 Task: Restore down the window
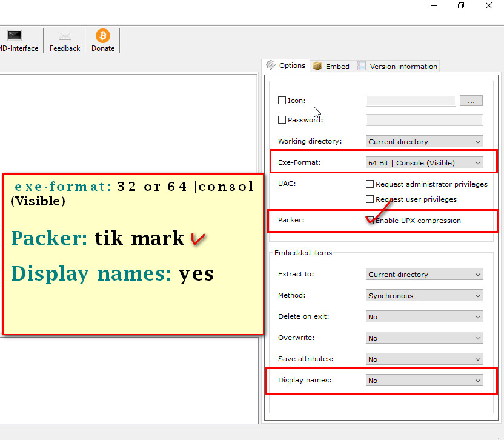(461, 6)
